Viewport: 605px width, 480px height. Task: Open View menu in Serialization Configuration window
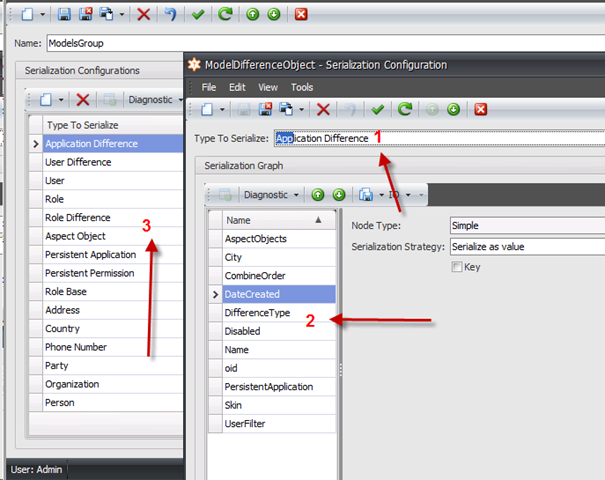tap(268, 88)
